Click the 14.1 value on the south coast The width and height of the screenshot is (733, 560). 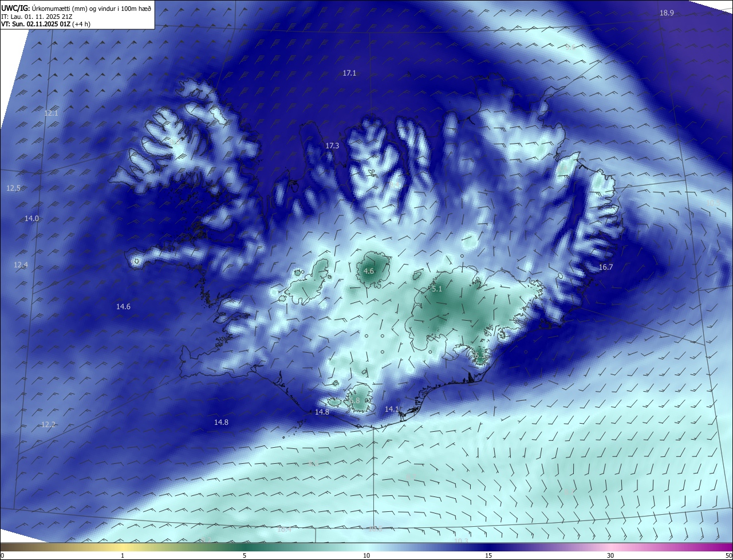pyautogui.click(x=392, y=409)
